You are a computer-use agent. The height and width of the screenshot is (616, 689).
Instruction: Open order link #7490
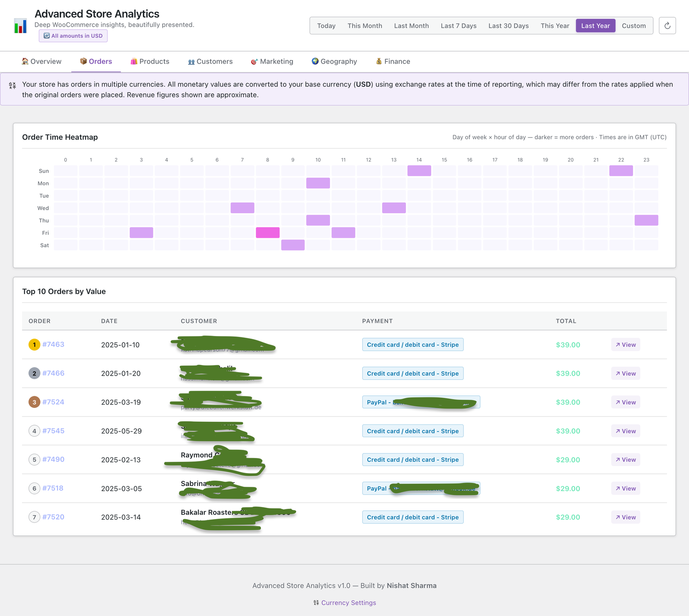click(x=53, y=460)
